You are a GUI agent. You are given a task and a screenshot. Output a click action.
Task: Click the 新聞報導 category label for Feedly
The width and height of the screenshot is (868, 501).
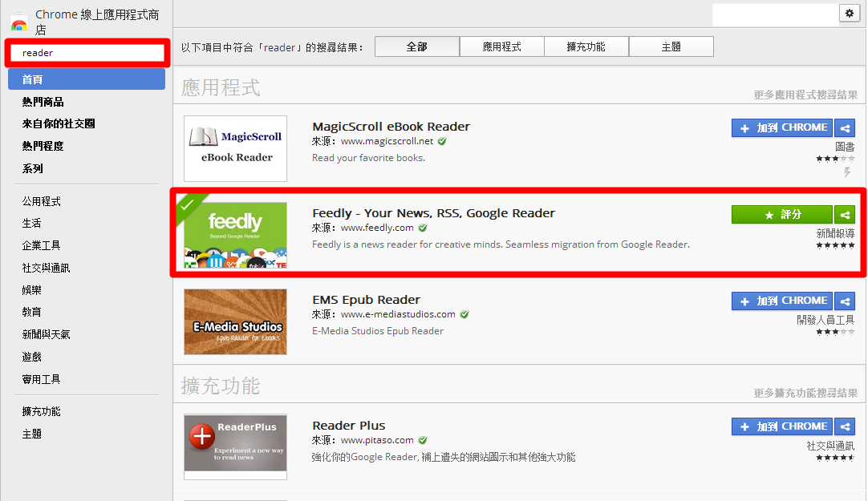click(835, 234)
